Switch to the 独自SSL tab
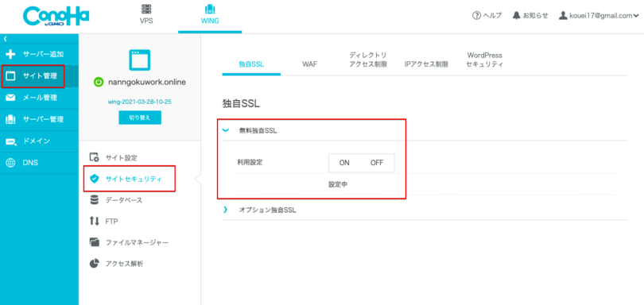 251,64
